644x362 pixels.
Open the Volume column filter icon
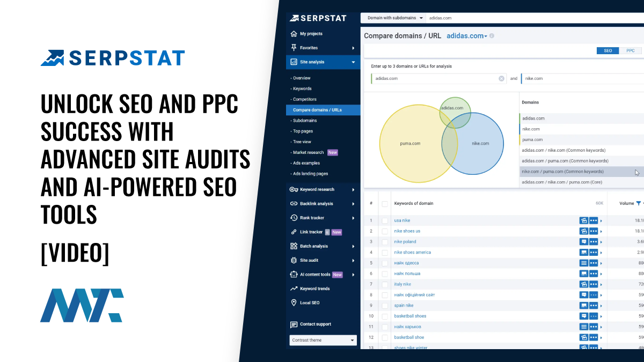pyautogui.click(x=639, y=203)
